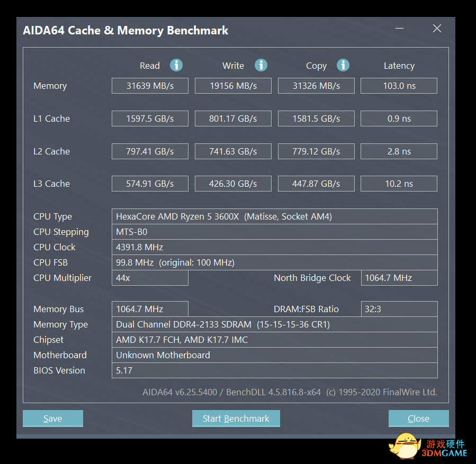Click the Motherboard label
476x464 pixels.
60,355
